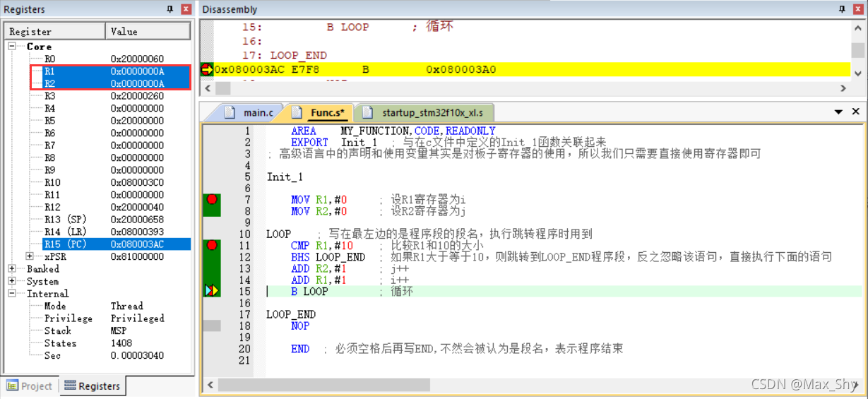This screenshot has width=868, height=399.
Task: Toggle breakpoint on line 7
Action: point(212,200)
